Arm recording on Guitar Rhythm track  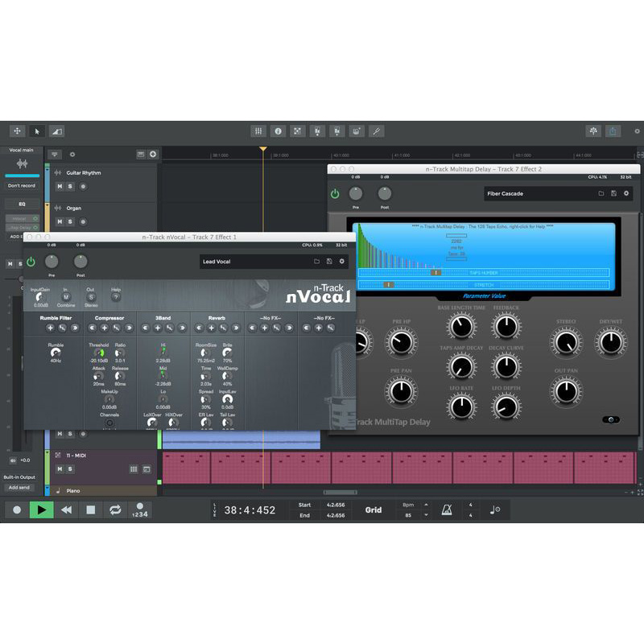coord(83,187)
